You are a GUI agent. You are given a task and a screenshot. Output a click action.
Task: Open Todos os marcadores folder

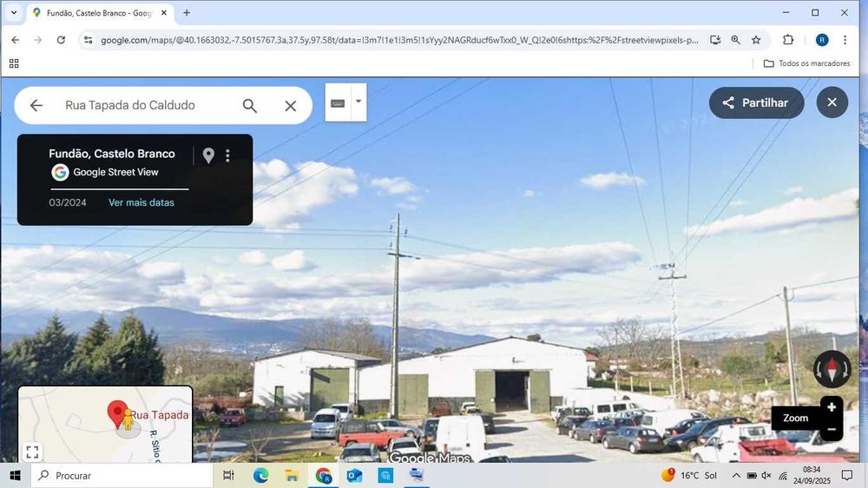pos(806,63)
